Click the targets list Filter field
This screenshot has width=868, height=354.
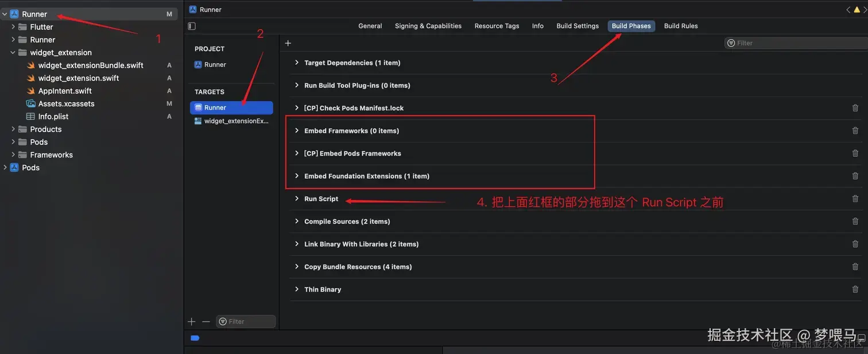246,322
